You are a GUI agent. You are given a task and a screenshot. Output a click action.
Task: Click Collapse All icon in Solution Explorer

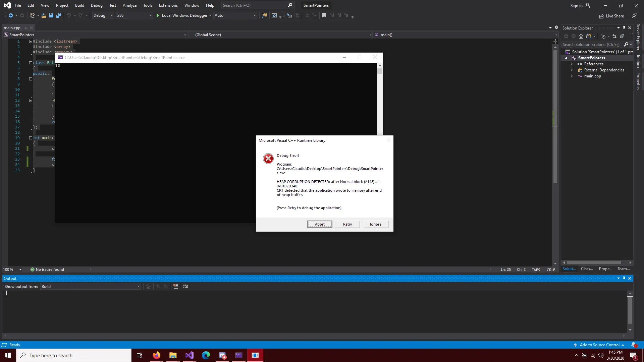click(622, 36)
